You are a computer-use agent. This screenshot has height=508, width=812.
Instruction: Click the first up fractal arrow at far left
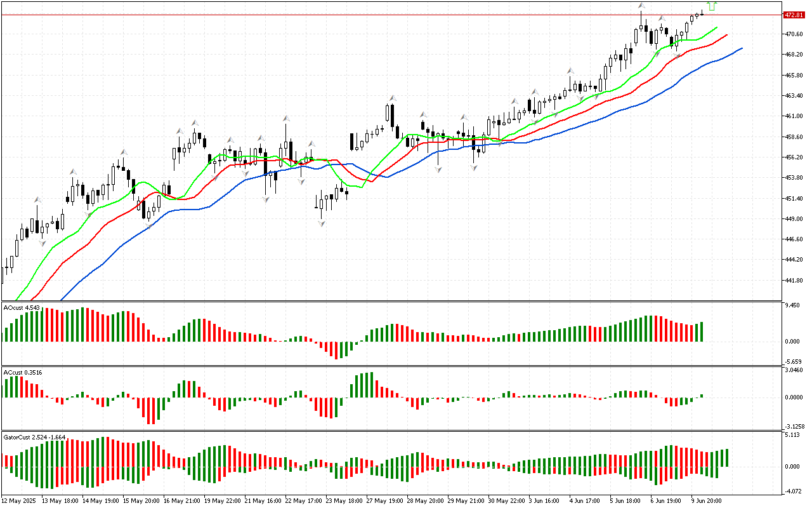pyautogui.click(x=37, y=200)
